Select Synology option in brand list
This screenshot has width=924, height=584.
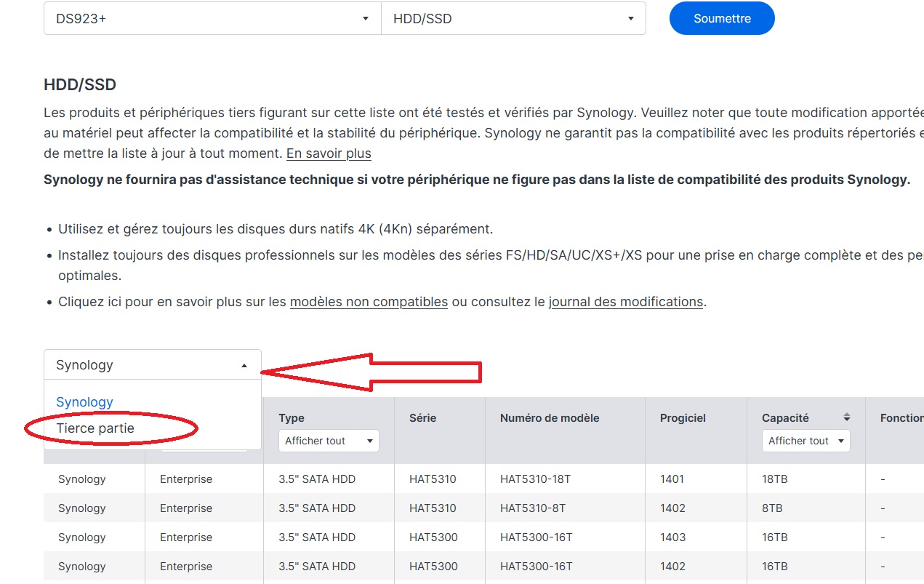coord(84,402)
